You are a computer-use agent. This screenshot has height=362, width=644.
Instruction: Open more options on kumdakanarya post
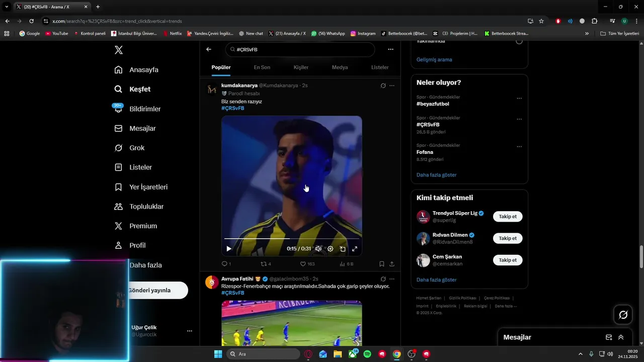392,85
